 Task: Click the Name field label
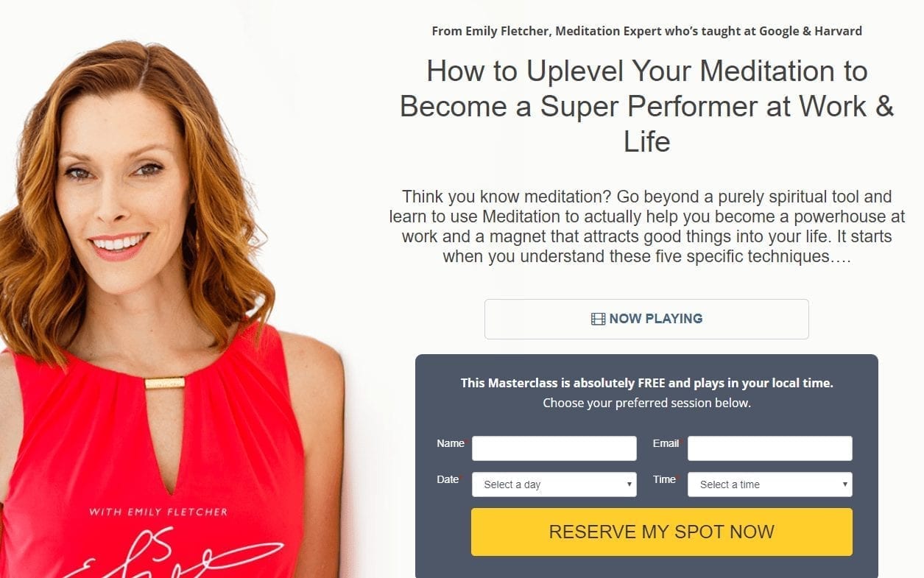click(450, 443)
